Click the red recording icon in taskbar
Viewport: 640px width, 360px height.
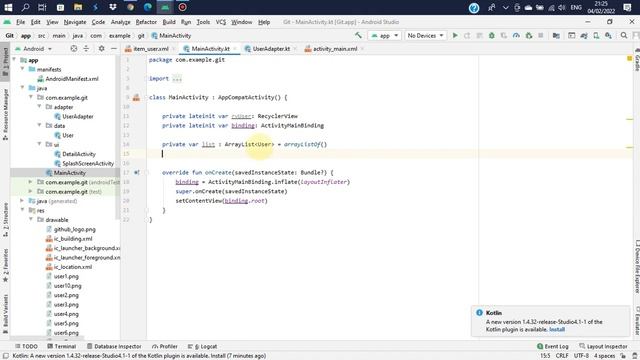click(x=183, y=7)
